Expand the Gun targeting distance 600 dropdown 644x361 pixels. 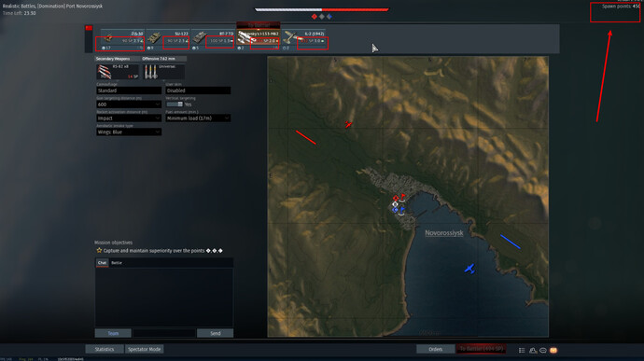coord(129,104)
